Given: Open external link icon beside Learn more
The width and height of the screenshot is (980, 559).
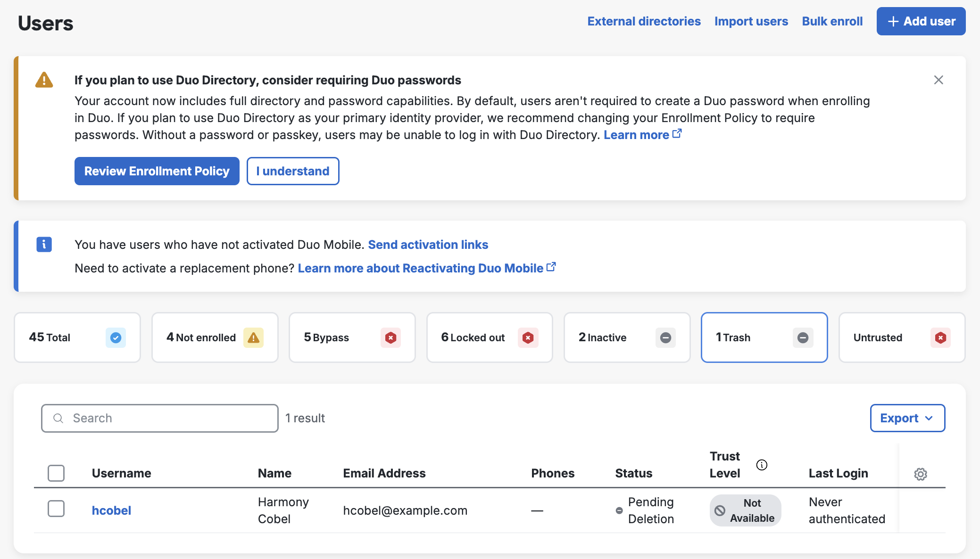Looking at the screenshot, I should [677, 134].
